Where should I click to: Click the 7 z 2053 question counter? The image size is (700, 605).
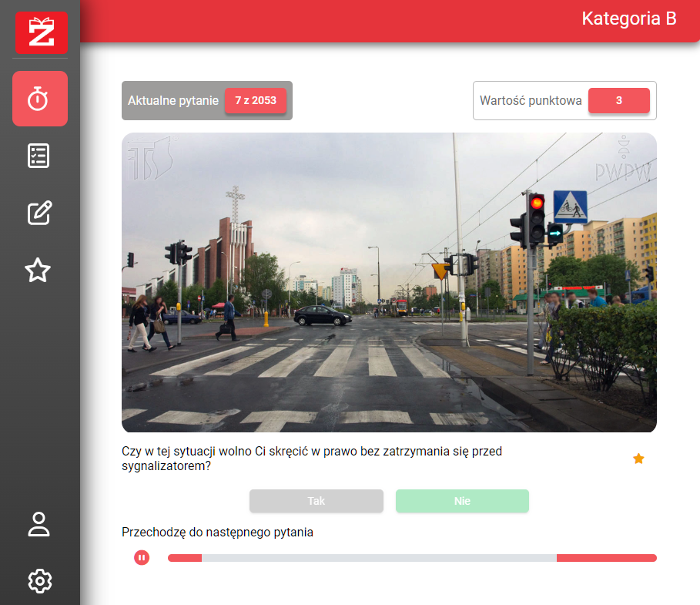click(256, 101)
